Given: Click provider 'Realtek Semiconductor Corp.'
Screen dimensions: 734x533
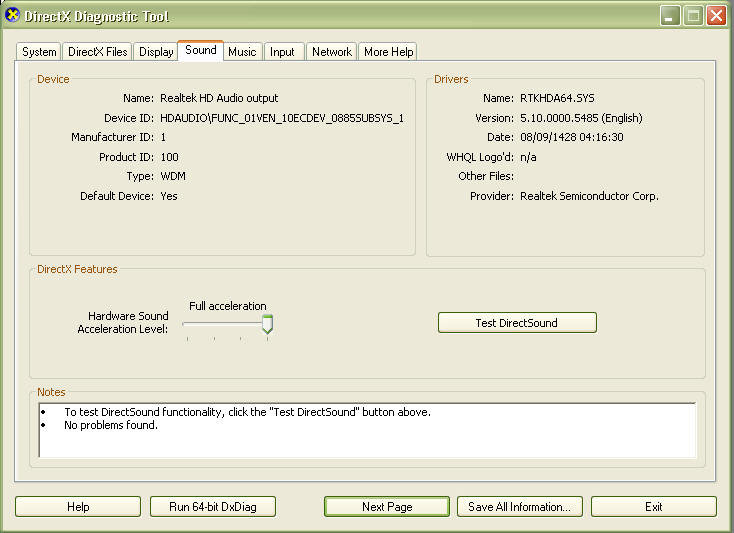Looking at the screenshot, I should pyautogui.click(x=589, y=196).
